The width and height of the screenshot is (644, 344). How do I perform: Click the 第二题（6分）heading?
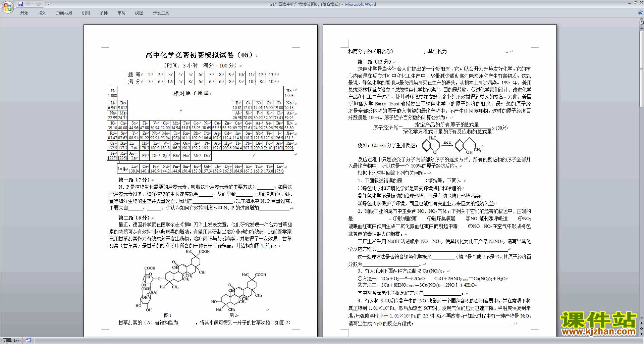point(134,218)
